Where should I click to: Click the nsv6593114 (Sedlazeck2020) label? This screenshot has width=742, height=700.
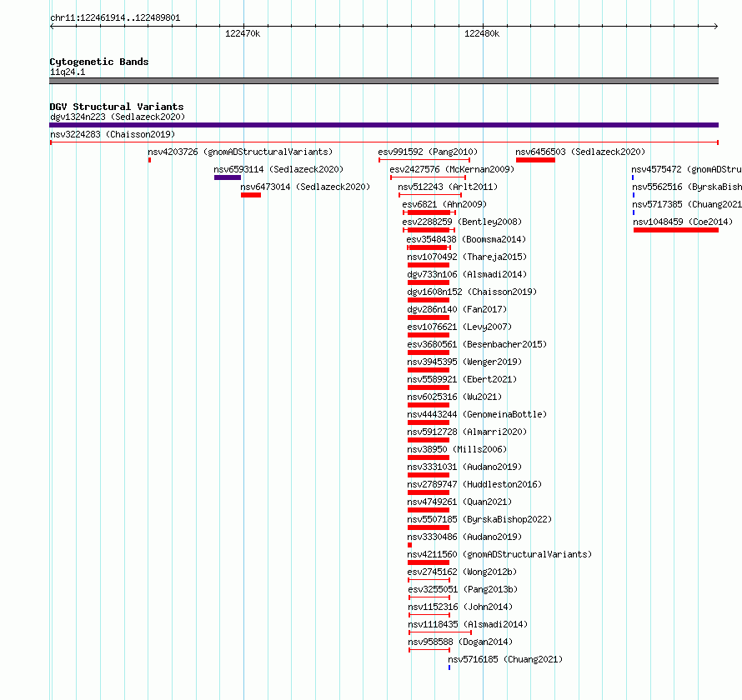(278, 169)
